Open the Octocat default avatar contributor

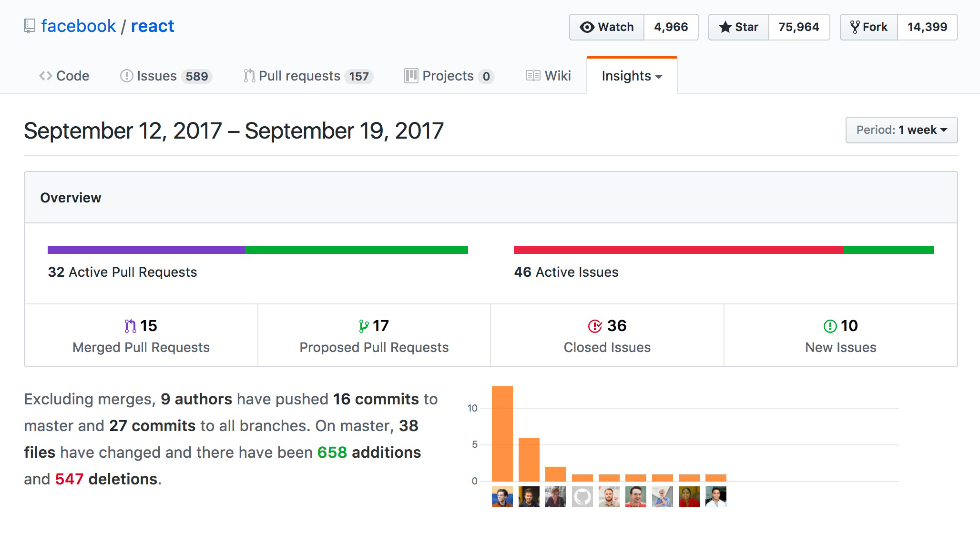(x=582, y=497)
